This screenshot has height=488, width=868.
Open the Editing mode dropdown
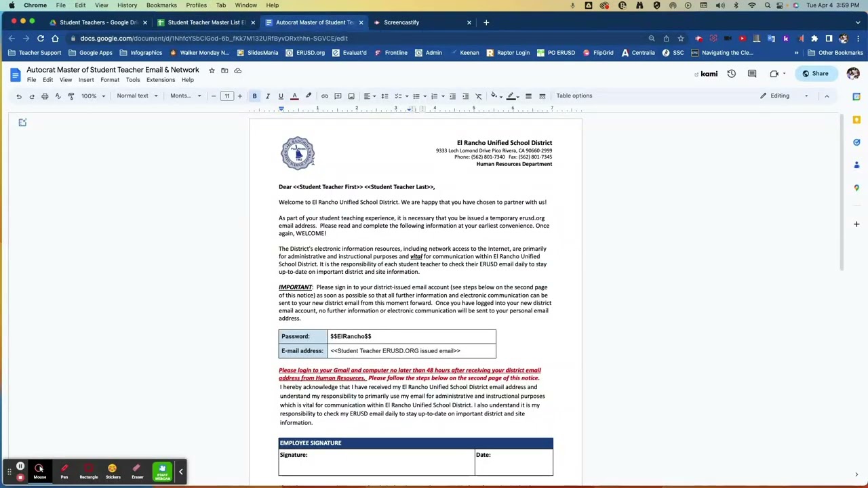[x=785, y=96]
